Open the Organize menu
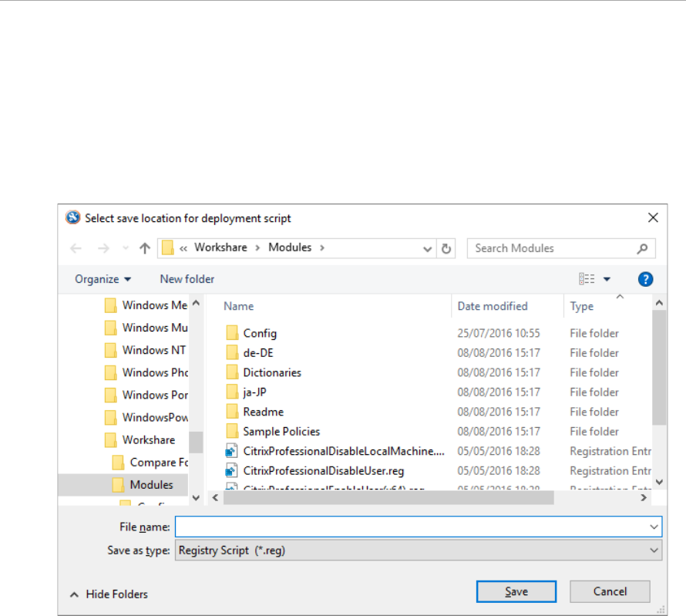Screen dimensions: 686x616 point(103,279)
